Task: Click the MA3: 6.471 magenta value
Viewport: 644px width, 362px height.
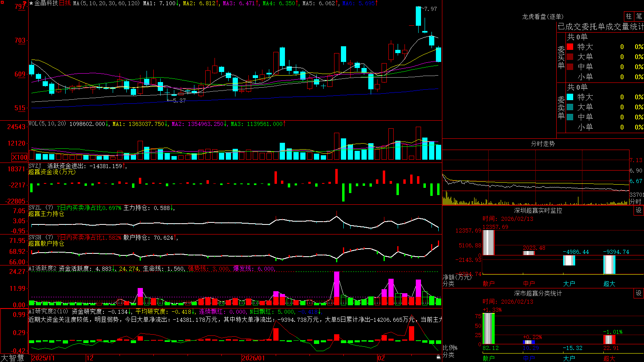Action: (241, 3)
